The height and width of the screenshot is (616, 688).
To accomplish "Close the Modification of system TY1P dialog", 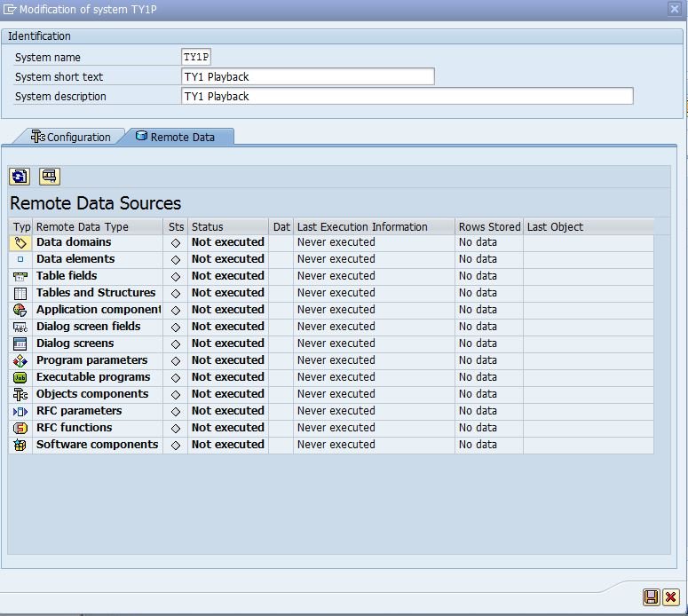I will [x=675, y=9].
